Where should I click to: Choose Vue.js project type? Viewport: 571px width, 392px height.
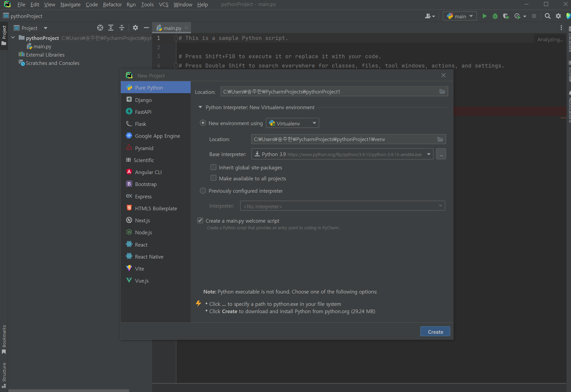(156, 281)
